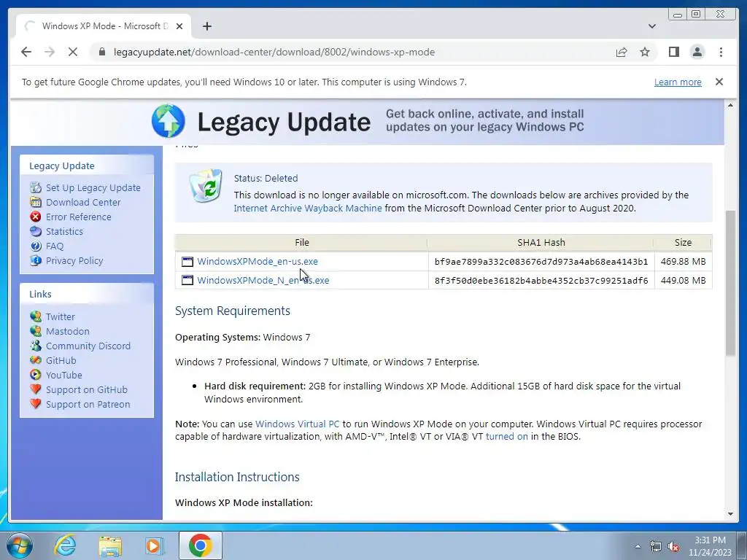Read the Privacy Policy
Screen dimensions: 747x560
point(74,260)
